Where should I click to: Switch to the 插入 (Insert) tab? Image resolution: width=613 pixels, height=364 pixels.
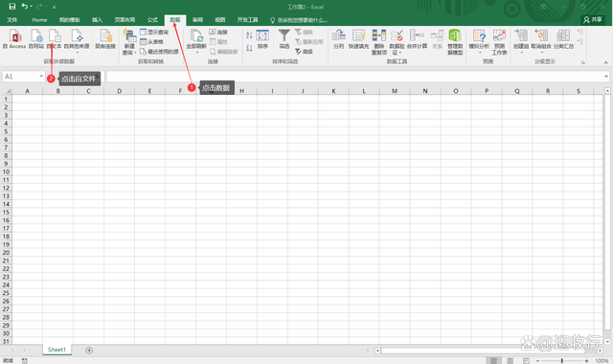[97, 19]
